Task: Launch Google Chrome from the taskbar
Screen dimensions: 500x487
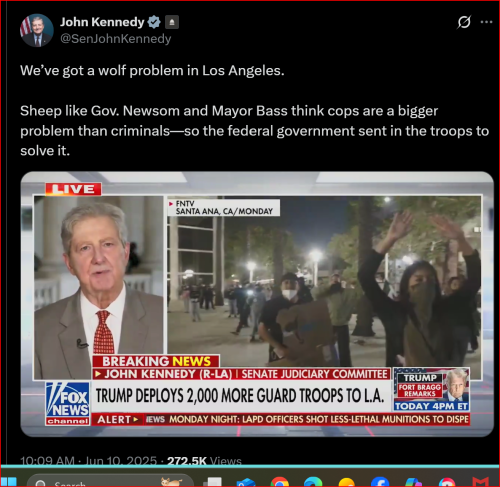Action: pyautogui.click(x=280, y=482)
